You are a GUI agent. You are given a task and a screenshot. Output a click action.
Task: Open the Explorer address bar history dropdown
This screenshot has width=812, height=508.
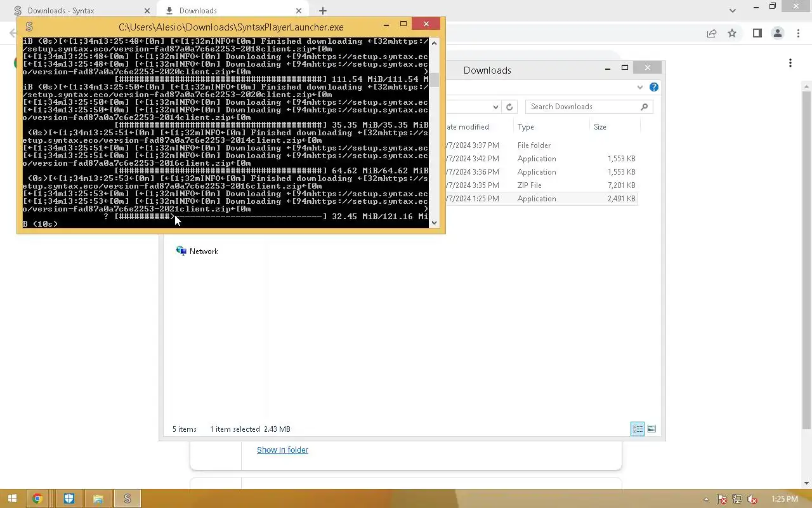pyautogui.click(x=495, y=107)
